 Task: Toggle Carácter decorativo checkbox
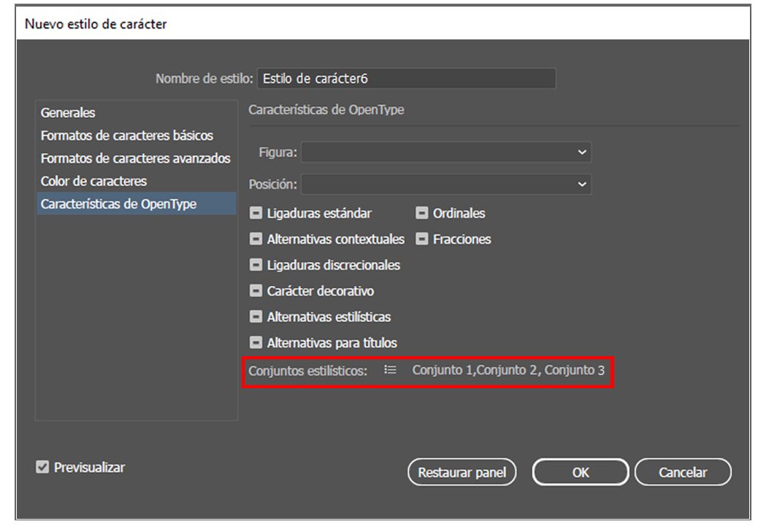click(256, 291)
